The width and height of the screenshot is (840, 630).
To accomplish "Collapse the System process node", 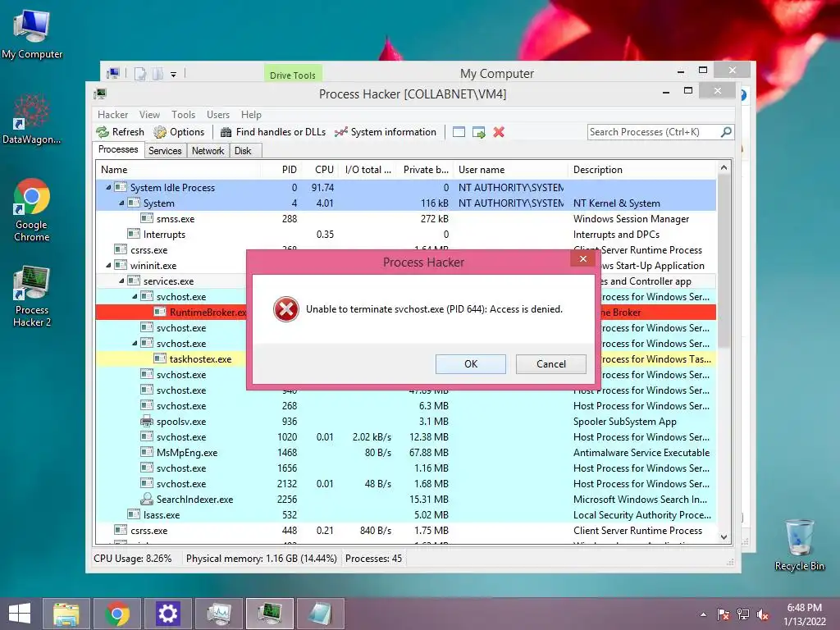I will coord(121,203).
